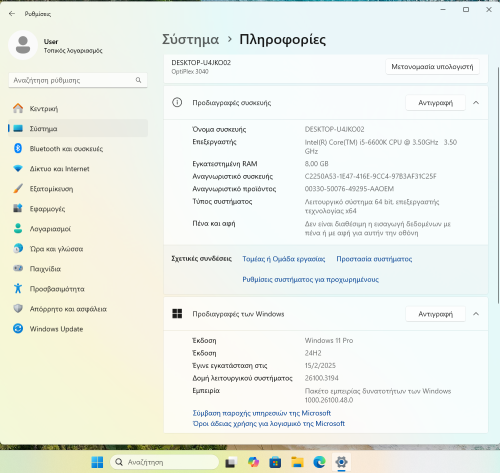Go to Εξατομίκευση settings
Screen dimensions: 500x473
[78, 189]
